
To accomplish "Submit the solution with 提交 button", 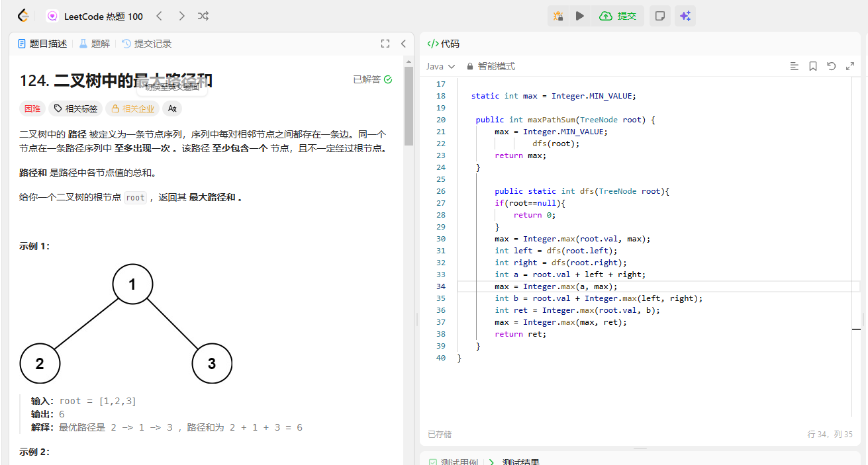I will click(x=618, y=16).
